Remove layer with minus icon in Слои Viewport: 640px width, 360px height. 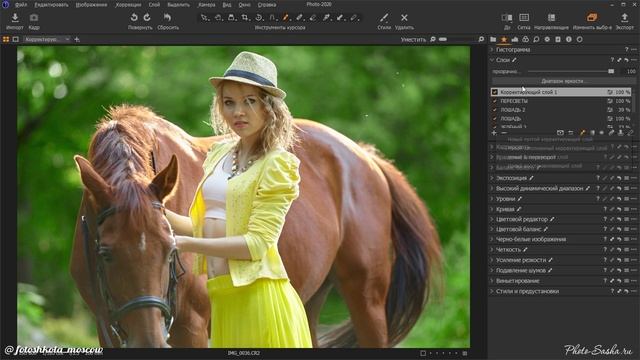point(504,133)
